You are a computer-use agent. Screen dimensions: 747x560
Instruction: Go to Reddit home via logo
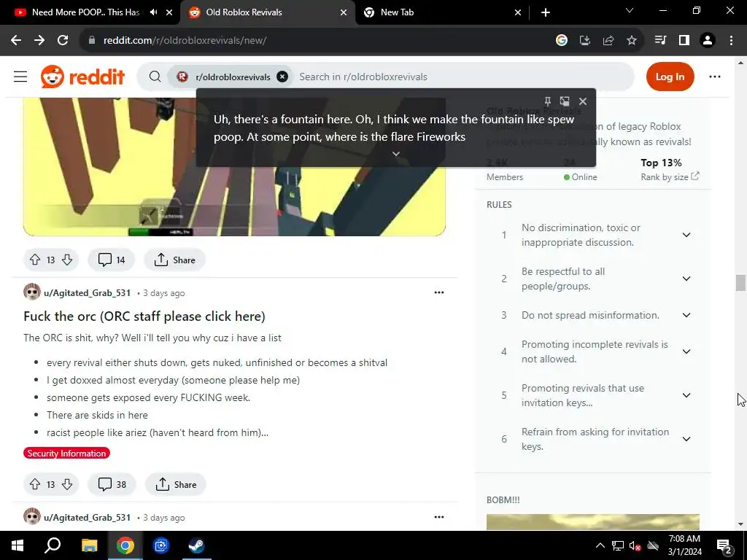[x=83, y=77]
